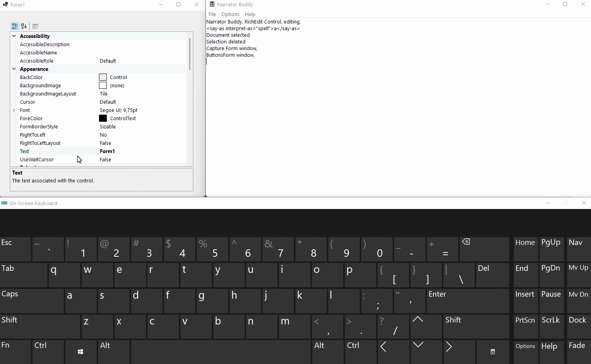The image size is (591, 364).
Task: Select the AccessibleRole property row
Action: pyautogui.click(x=99, y=61)
